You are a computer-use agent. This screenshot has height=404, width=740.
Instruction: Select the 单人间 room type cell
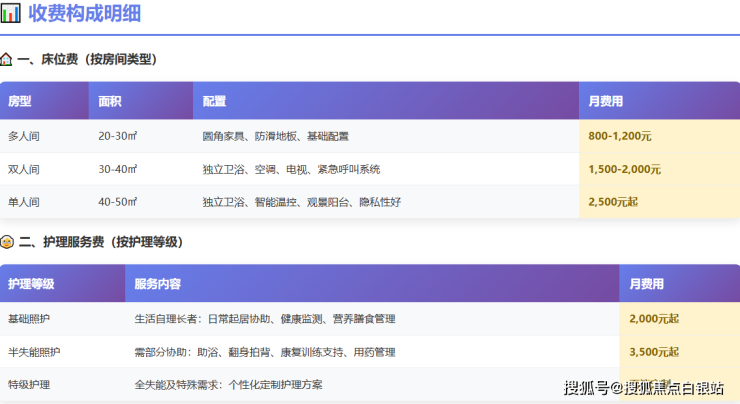(x=24, y=202)
